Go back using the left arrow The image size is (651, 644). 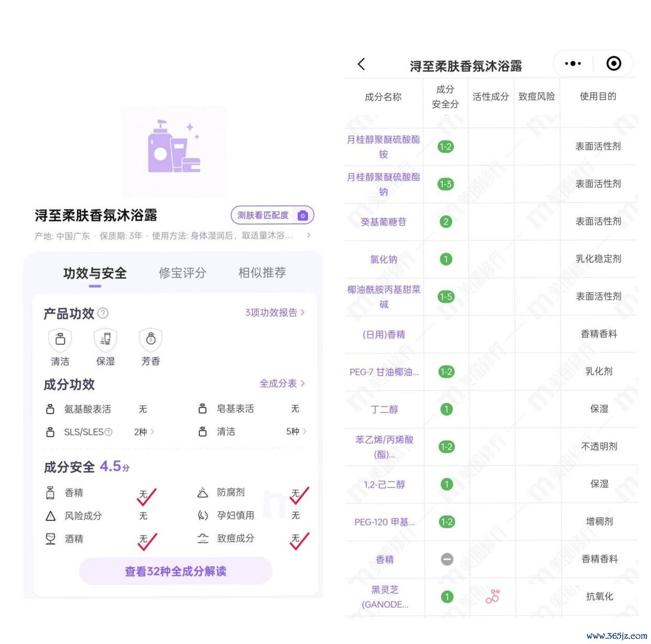click(361, 64)
